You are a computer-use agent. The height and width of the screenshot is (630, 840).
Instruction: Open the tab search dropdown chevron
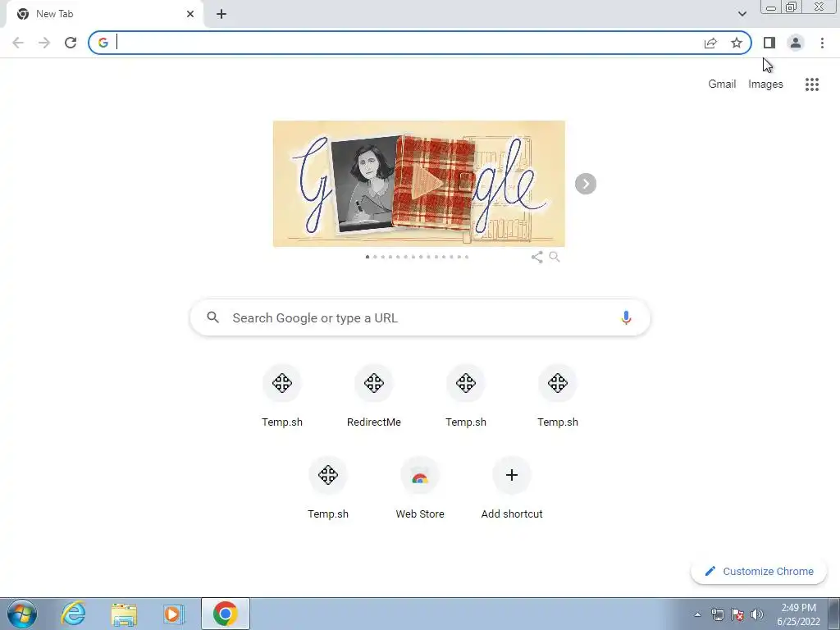[742, 14]
